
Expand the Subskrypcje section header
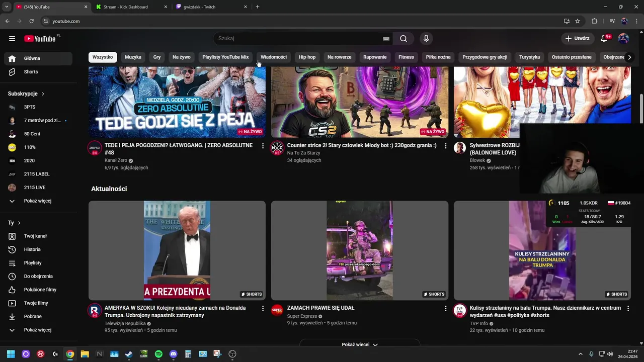26,94
